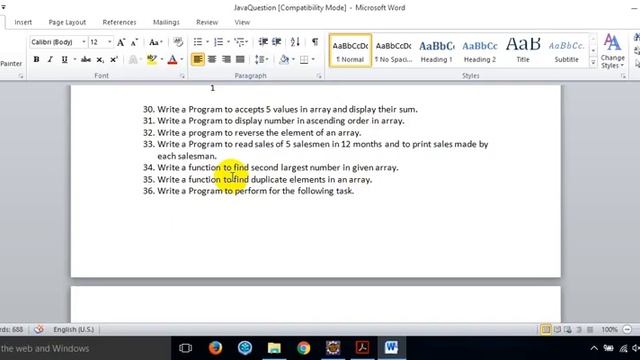Screen dimensions: 640x360
Task: Click the proofing errors status icon
Action: (39, 329)
